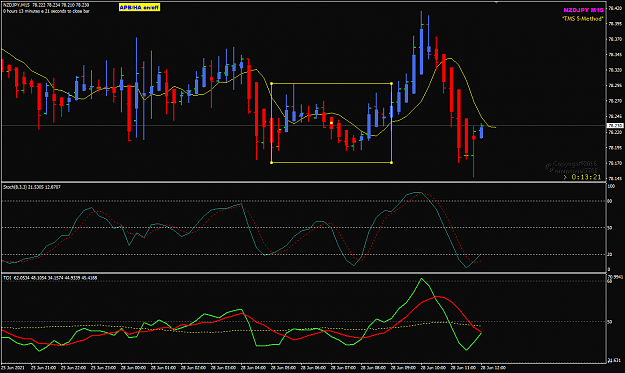Viewport: 625px width, 373px height.
Task: Click the NZDJPY M15 chart label
Action: [x=583, y=10]
